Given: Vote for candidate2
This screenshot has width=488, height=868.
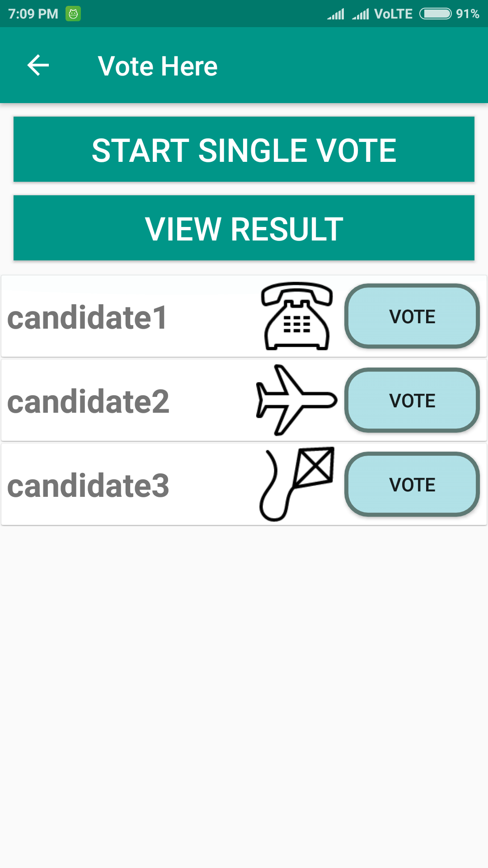Looking at the screenshot, I should click(x=412, y=401).
